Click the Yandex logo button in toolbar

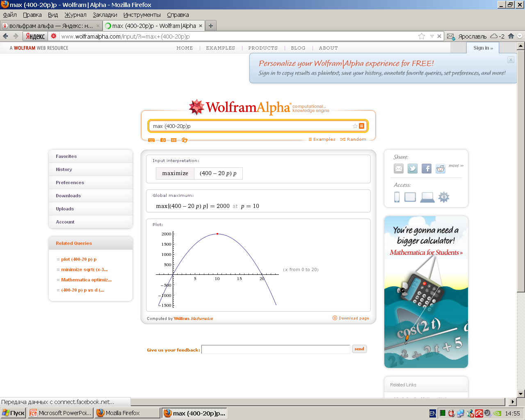pos(35,36)
